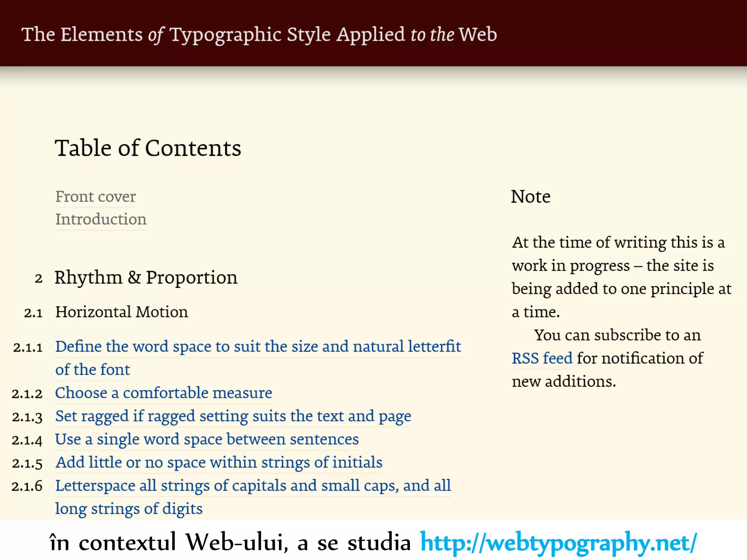Click section number 2.1.4
This screenshot has height=560, width=747.
pyautogui.click(x=27, y=440)
